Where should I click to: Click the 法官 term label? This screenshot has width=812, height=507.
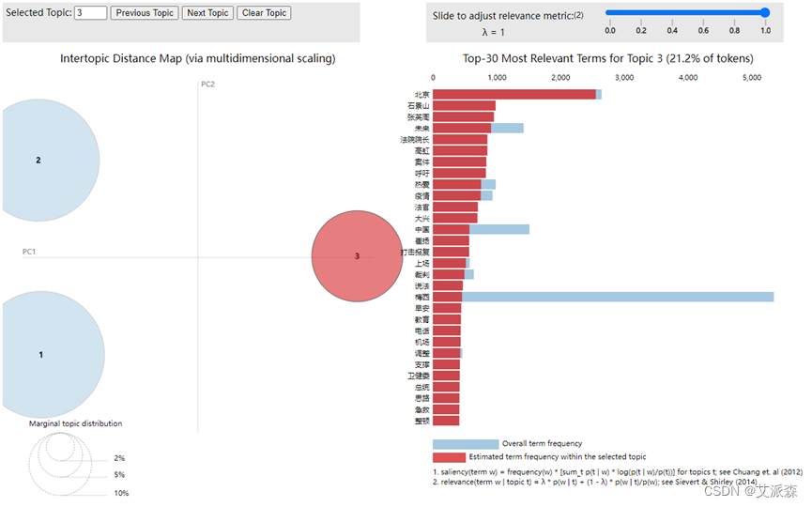coord(422,207)
